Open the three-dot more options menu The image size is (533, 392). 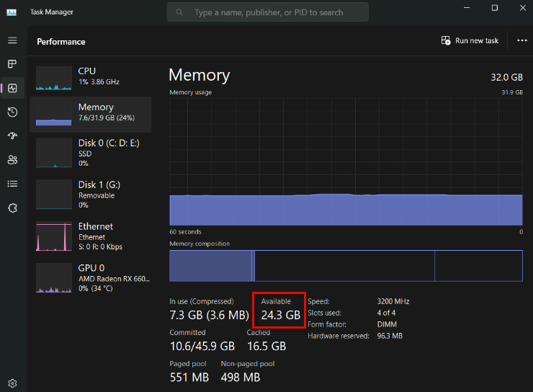tap(521, 40)
